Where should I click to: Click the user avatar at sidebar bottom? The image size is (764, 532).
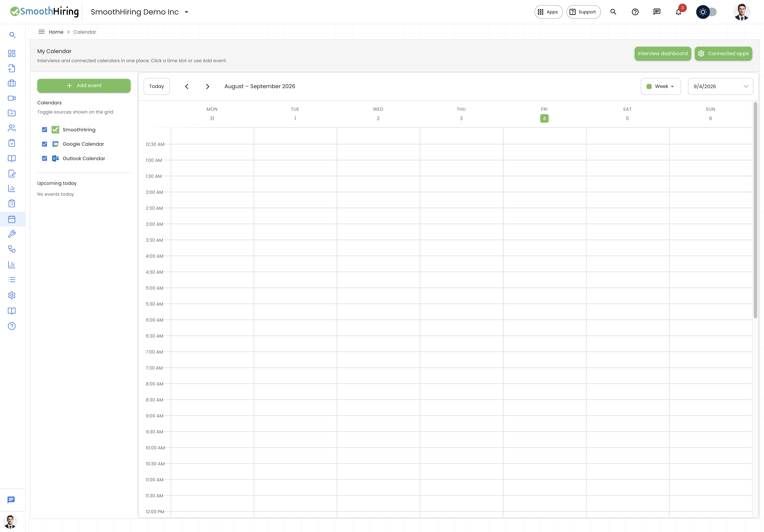point(10,522)
